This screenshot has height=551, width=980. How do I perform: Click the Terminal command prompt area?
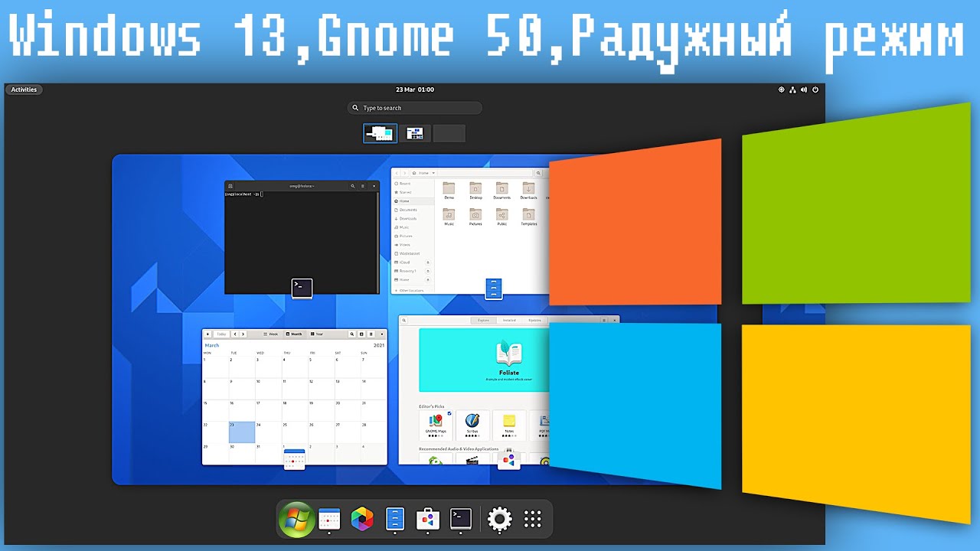[302, 241]
